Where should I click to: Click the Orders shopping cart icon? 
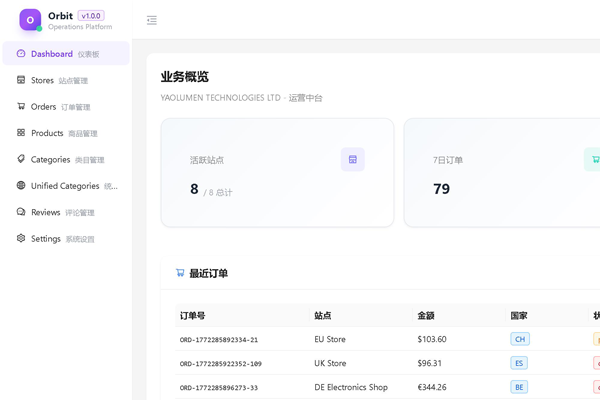click(21, 106)
